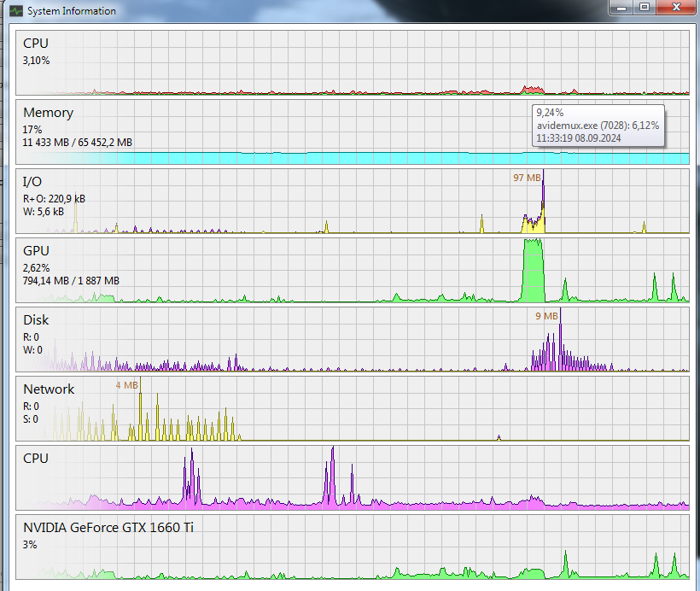Click the I/O graph label
700x591 pixels.
coord(32,182)
